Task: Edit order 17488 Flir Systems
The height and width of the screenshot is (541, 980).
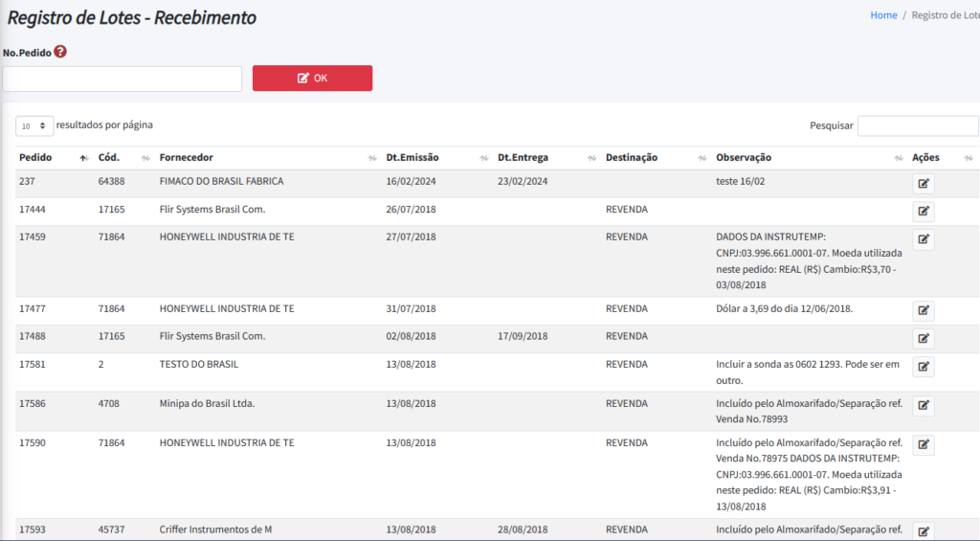Action: click(x=924, y=339)
